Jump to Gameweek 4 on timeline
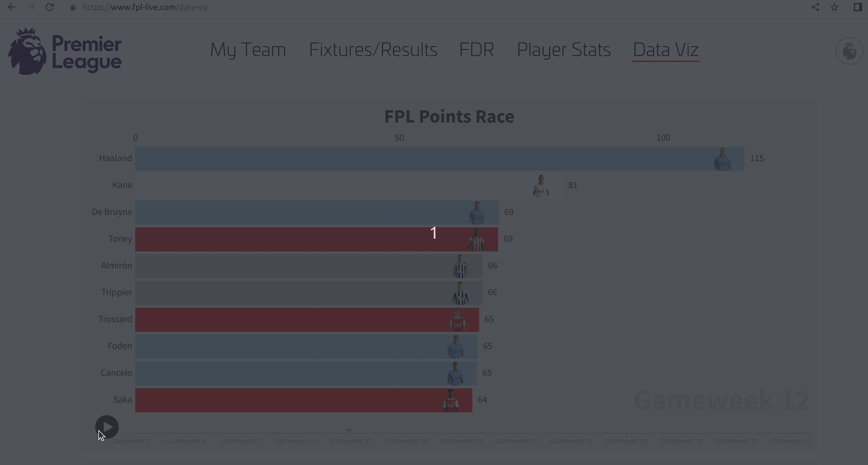Screen dimensions: 868x465 pos(186,441)
